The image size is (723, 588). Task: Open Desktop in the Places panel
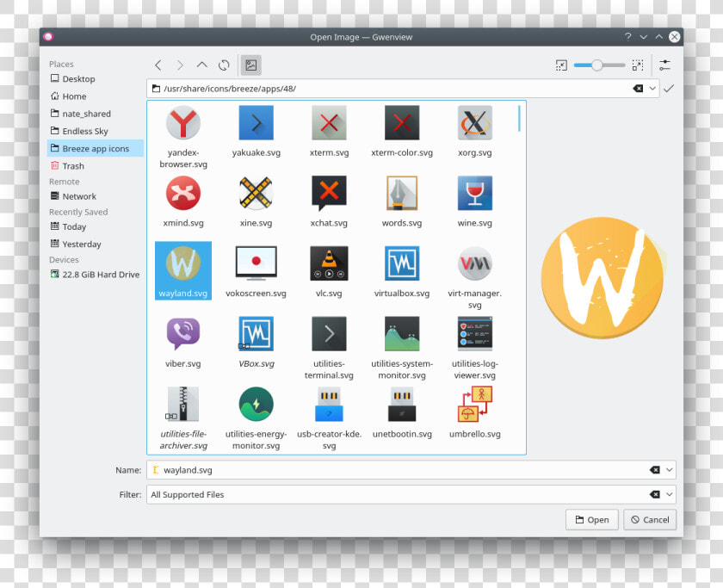point(96,79)
